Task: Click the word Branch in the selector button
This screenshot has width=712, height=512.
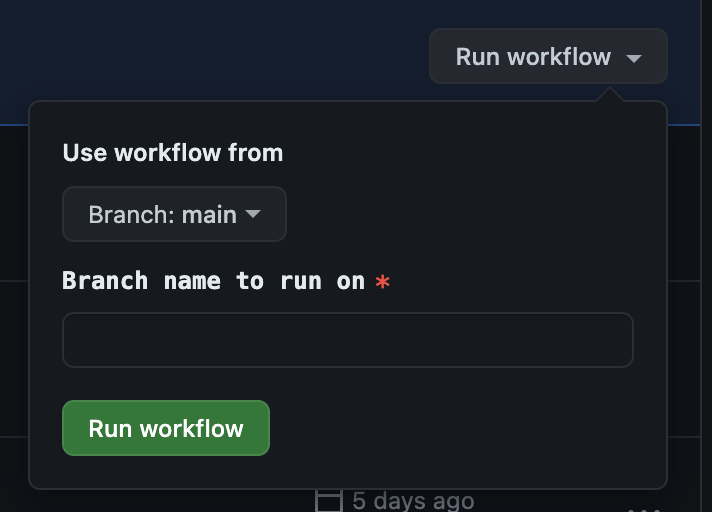Action: click(131, 214)
